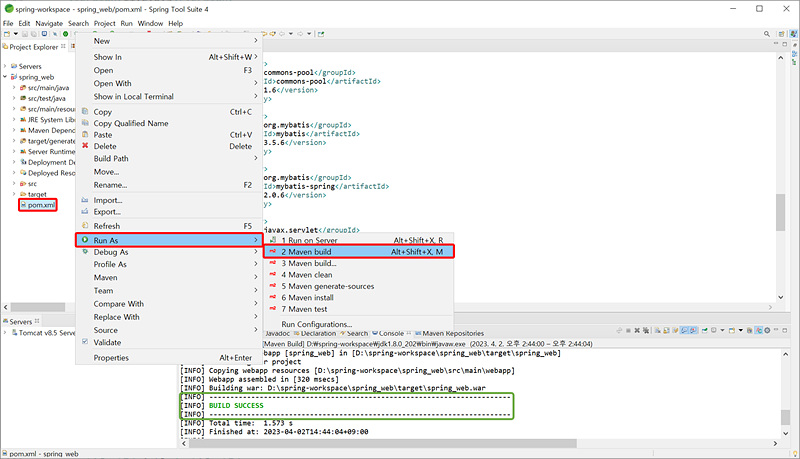This screenshot has height=459, width=800.
Task: Click the green Boot Dashboard toolbar icon
Action: [x=65, y=34]
